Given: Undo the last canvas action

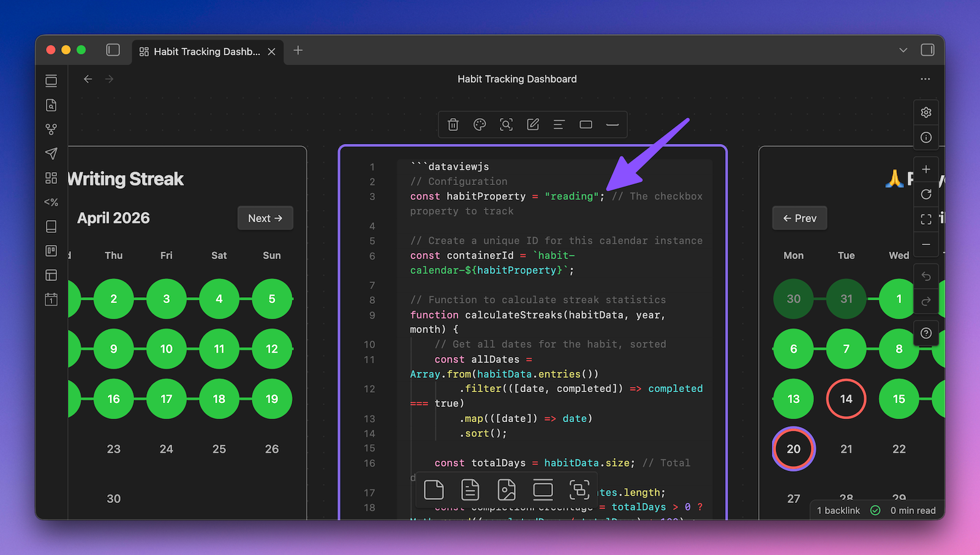Looking at the screenshot, I should tap(926, 276).
